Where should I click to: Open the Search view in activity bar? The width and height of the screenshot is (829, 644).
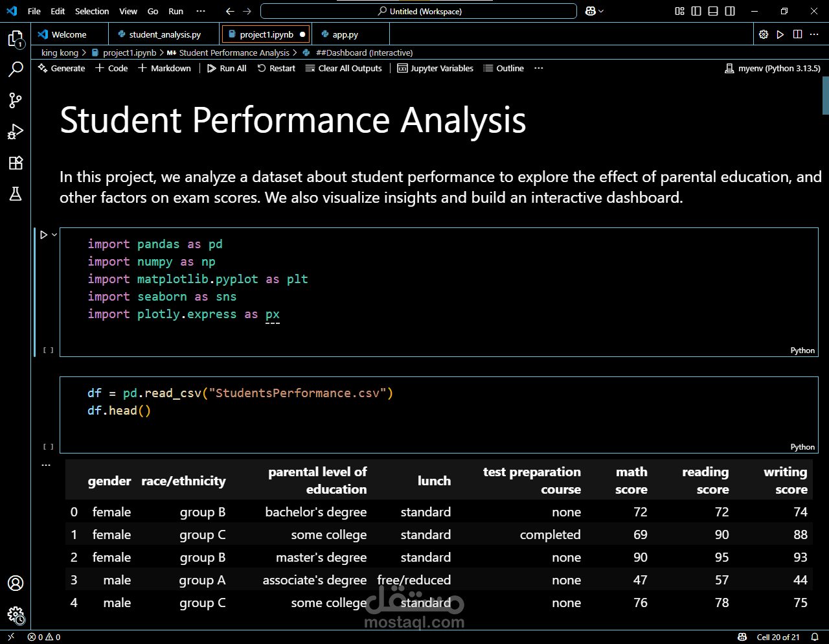tap(16, 69)
